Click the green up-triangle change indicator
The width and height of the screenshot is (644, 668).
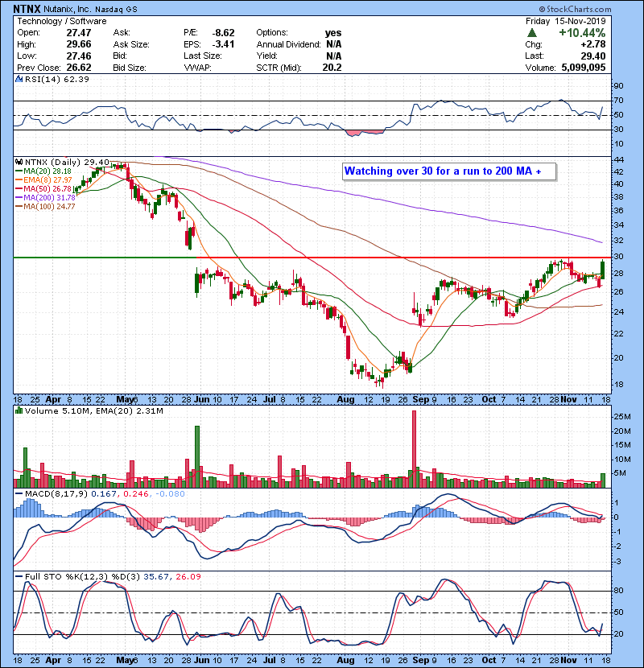point(531,33)
